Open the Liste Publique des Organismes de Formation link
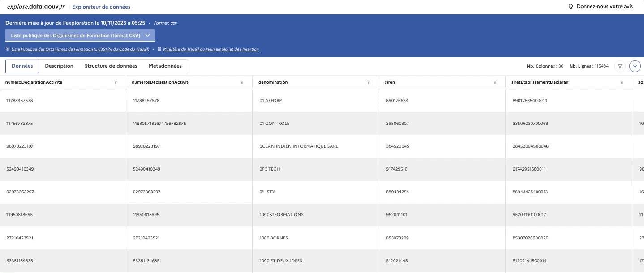The width and height of the screenshot is (644, 273). (80, 49)
